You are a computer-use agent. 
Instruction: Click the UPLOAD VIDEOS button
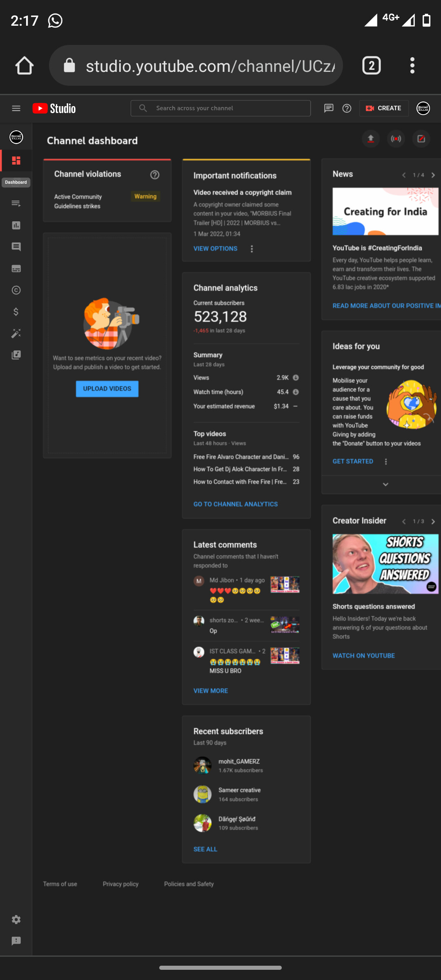[107, 389]
